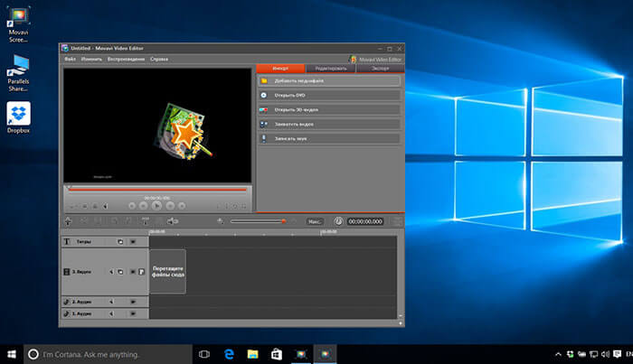
Task: Open Task View in the taskbar
Action: (204, 354)
